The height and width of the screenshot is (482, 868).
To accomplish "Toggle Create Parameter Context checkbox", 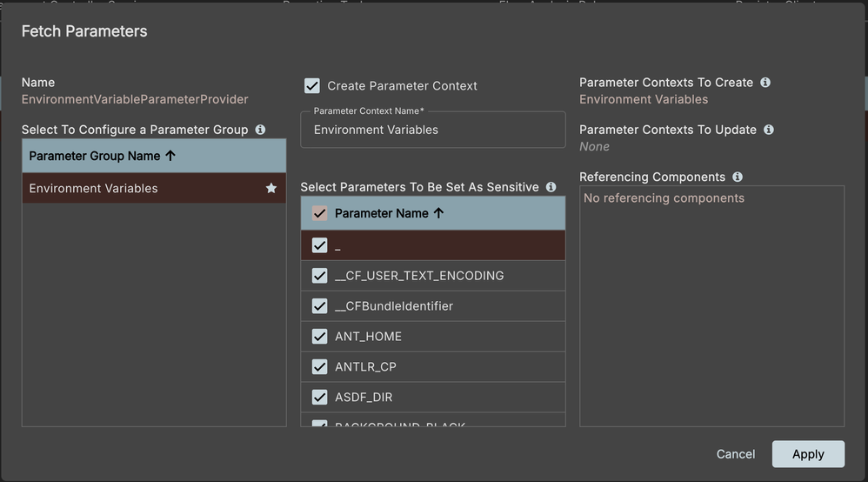I will tap(312, 85).
